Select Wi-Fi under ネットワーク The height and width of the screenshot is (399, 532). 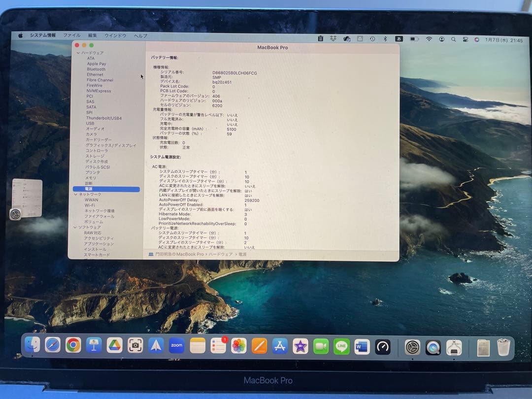point(91,205)
